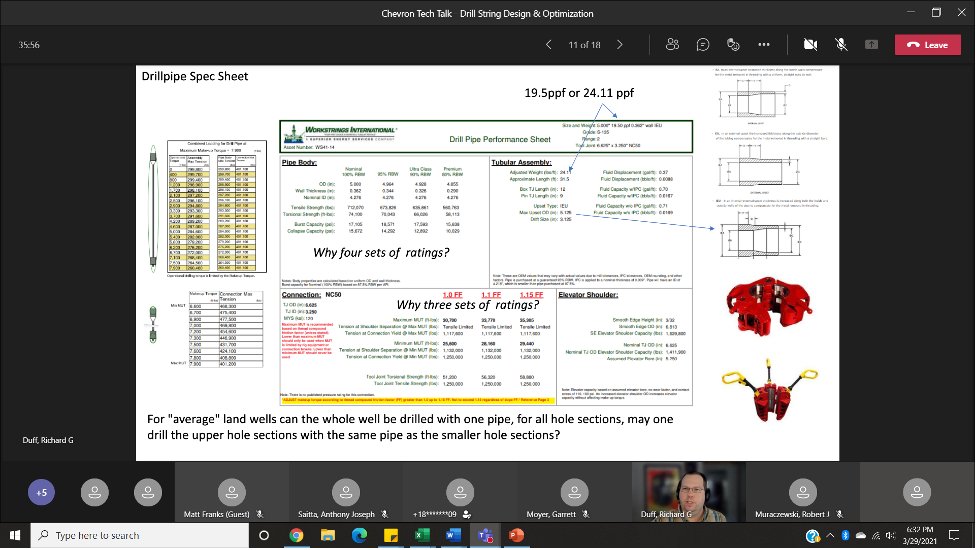Select Duff, Richard G video tile
The height and width of the screenshot is (550, 977).
pyautogui.click(x=688, y=493)
